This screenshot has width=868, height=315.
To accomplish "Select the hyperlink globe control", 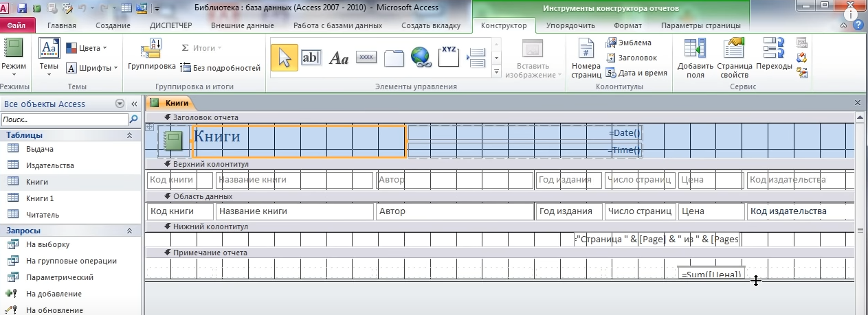I will pyautogui.click(x=421, y=58).
